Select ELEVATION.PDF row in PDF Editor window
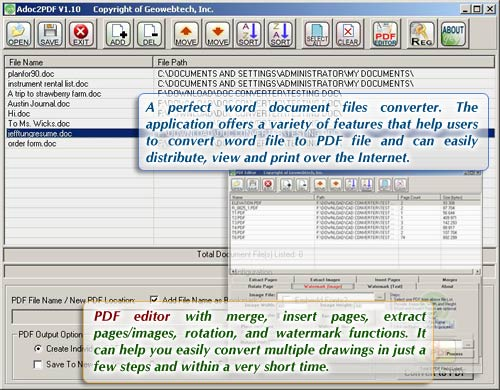This screenshot has width=500, height=390. pyautogui.click(x=355, y=203)
